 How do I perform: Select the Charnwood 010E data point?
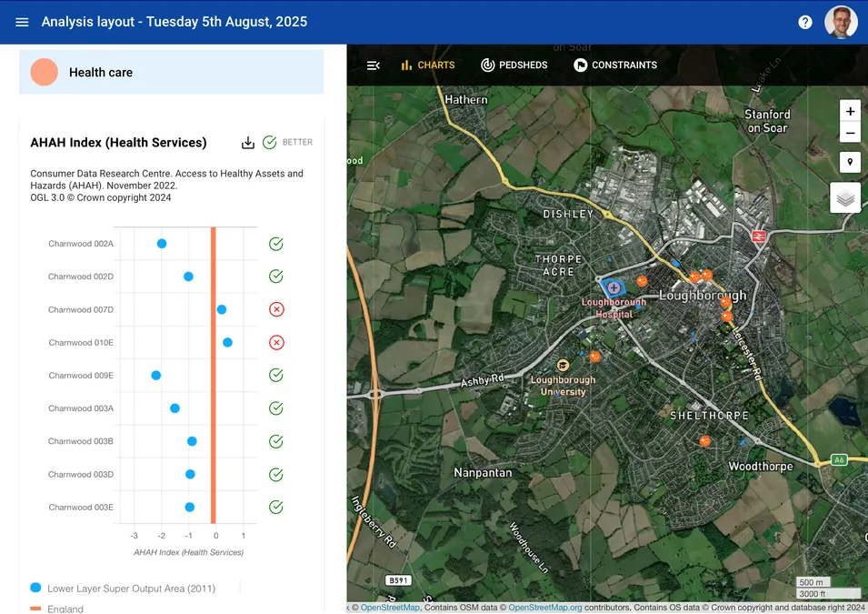coord(227,342)
